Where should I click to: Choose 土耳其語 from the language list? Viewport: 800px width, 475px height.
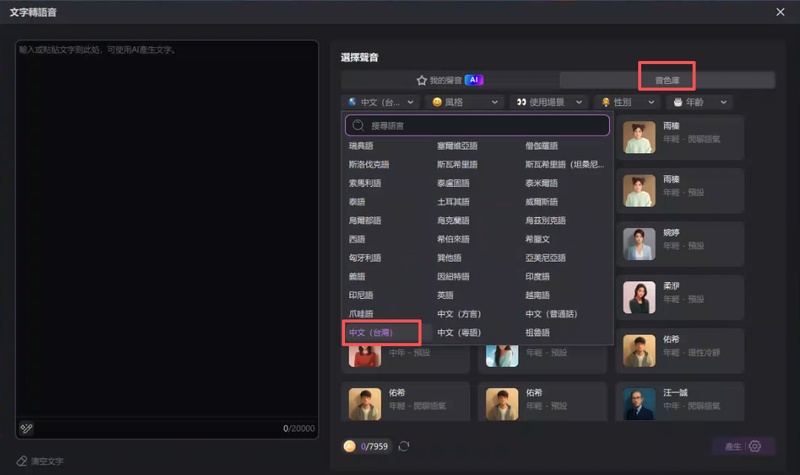coord(453,202)
